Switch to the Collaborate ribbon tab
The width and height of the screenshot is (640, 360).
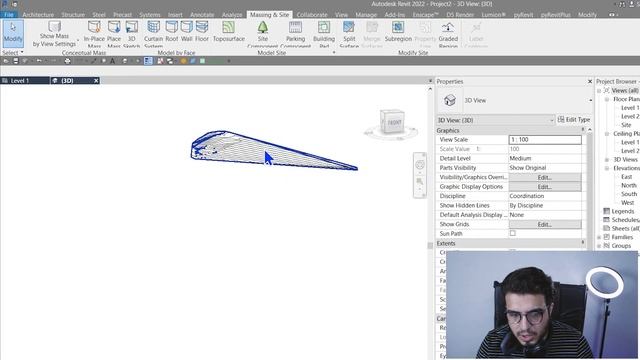[312, 15]
